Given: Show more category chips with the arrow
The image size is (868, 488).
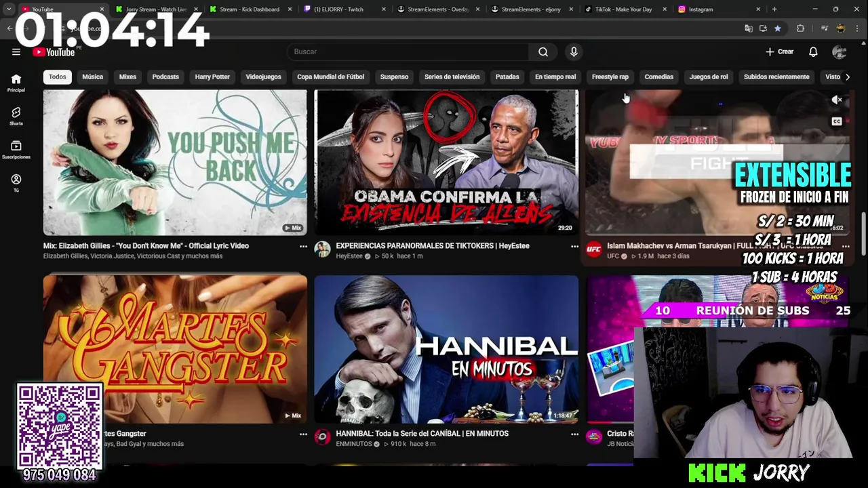Looking at the screenshot, I should pos(847,77).
